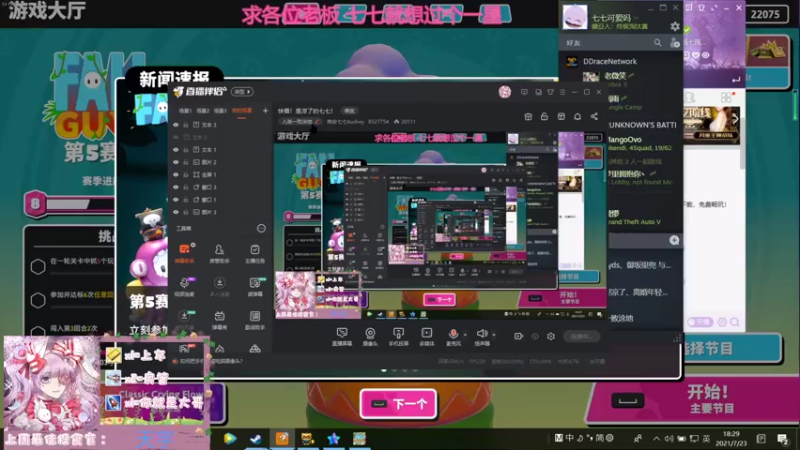Image resolution: width=800 pixels, height=450 pixels.
Task: Add 摄像头 camera source
Action: click(370, 337)
